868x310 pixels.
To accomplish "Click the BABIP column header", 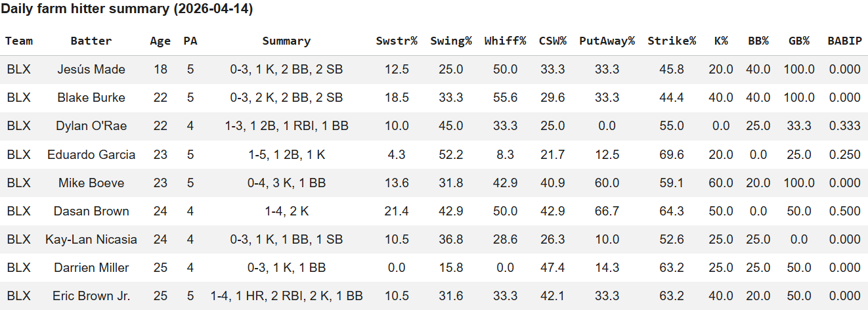I will (844, 41).
